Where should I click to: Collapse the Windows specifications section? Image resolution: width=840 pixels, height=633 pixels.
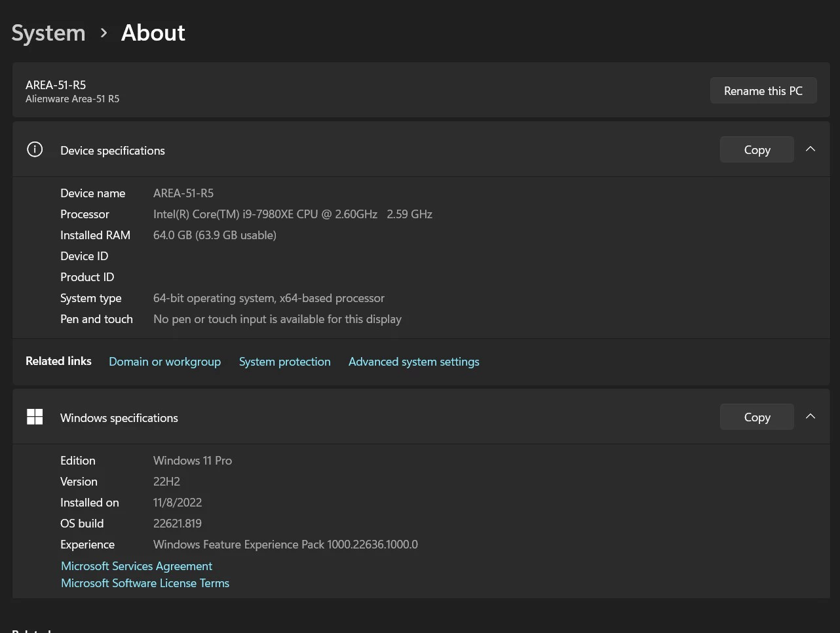click(x=811, y=417)
